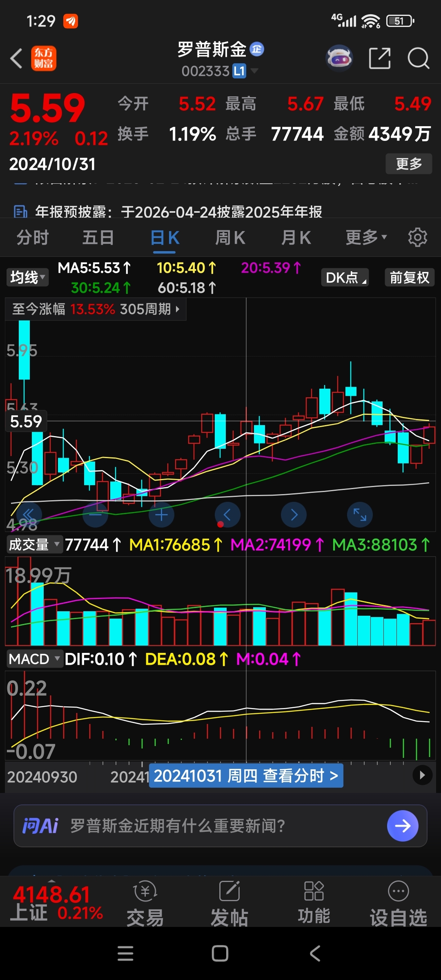
Task: Open chart settings gear icon
Action: coord(418,237)
